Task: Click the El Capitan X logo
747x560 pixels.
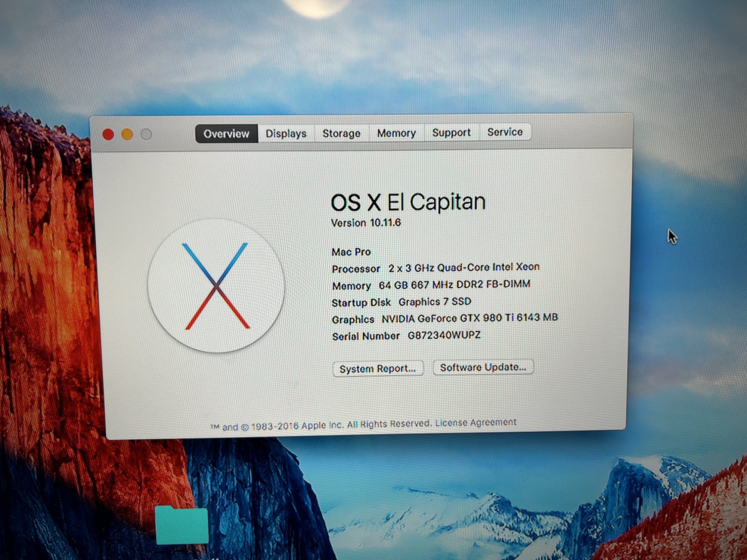Action: click(x=216, y=286)
